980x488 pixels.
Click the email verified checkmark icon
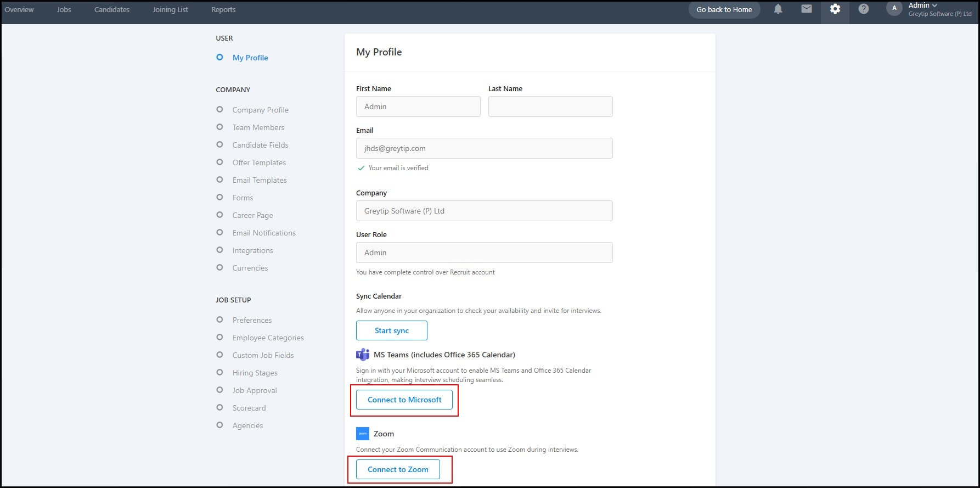(361, 168)
